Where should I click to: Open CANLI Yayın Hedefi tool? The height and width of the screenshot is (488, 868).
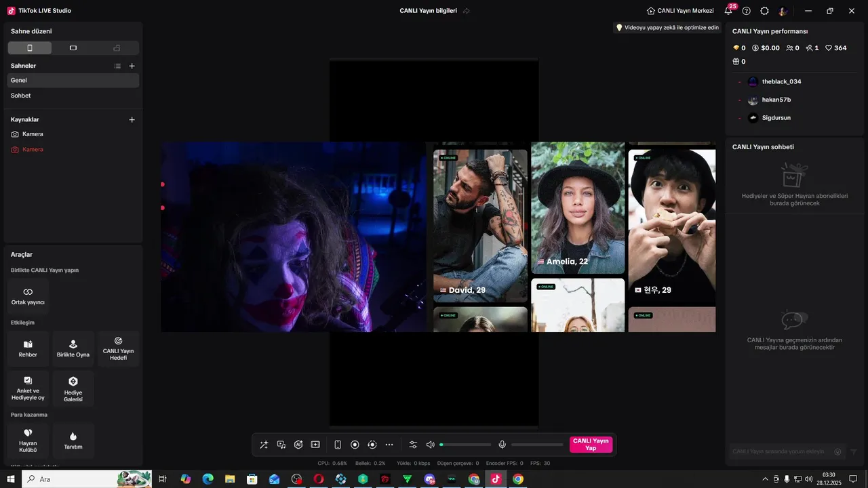coord(118,348)
